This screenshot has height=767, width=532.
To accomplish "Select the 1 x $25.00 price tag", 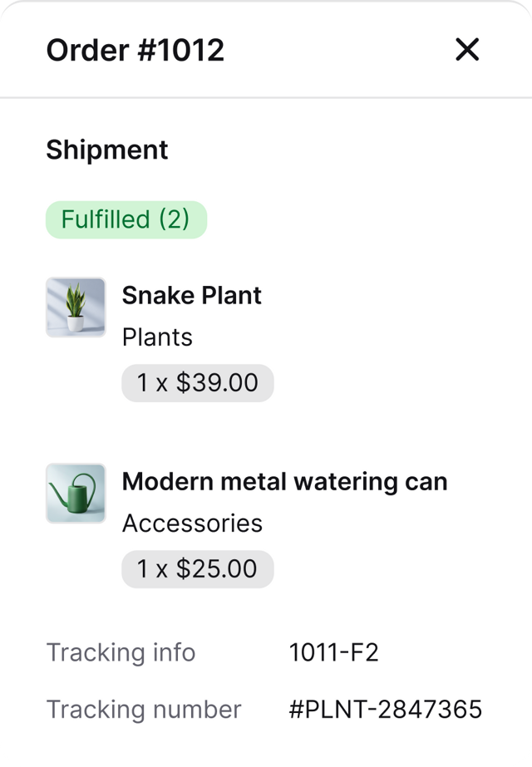I will coord(198,569).
